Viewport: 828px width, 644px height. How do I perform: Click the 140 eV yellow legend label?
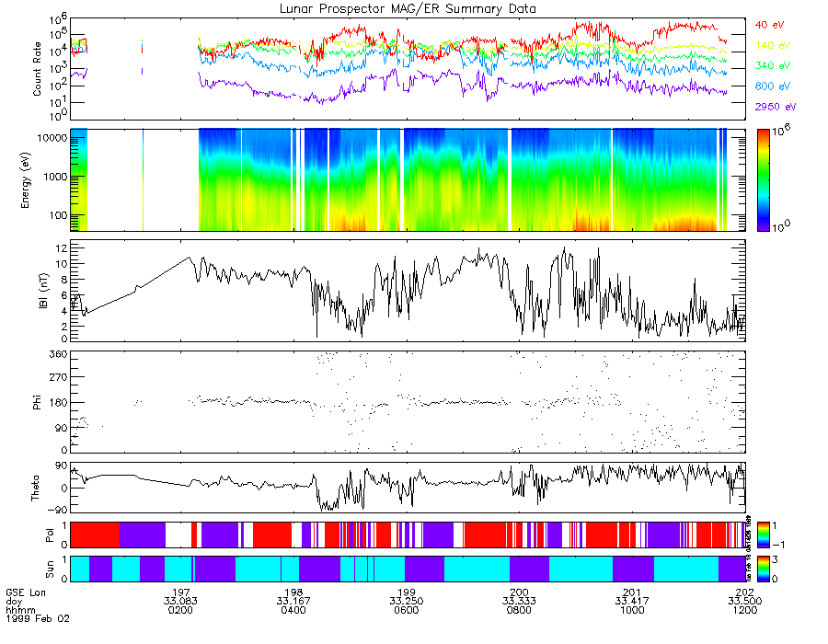tap(773, 45)
